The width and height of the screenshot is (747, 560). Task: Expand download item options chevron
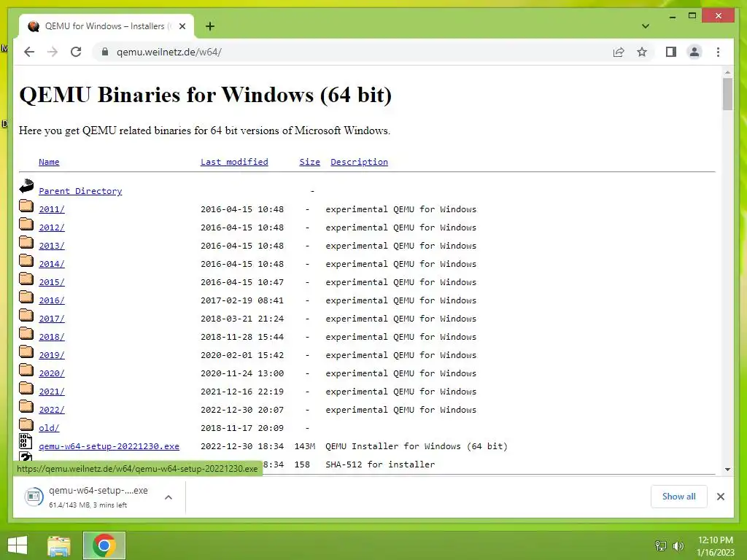169,497
